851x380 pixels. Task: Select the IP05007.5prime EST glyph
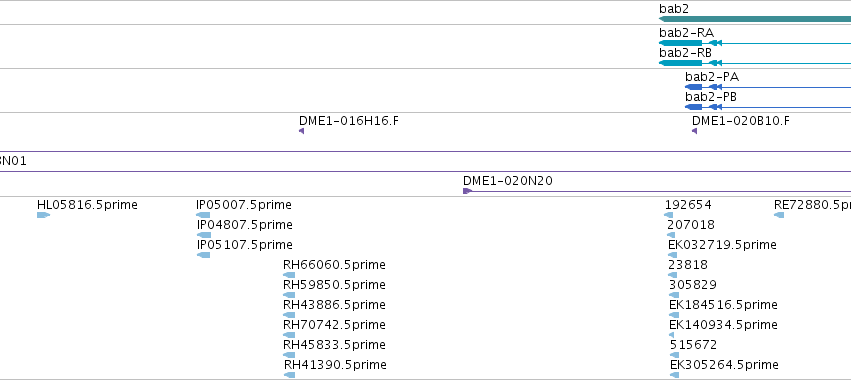coord(203,216)
